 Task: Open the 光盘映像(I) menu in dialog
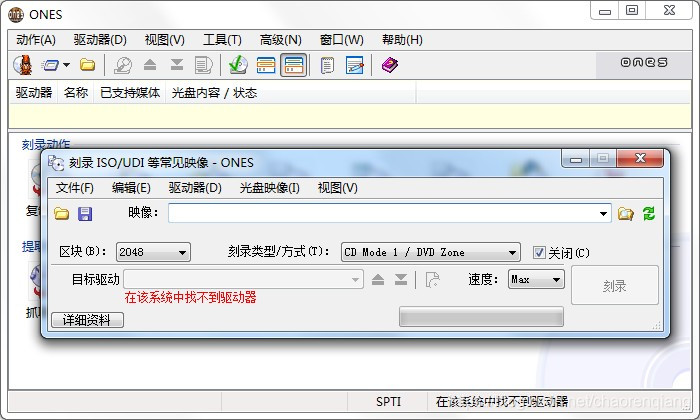269,188
